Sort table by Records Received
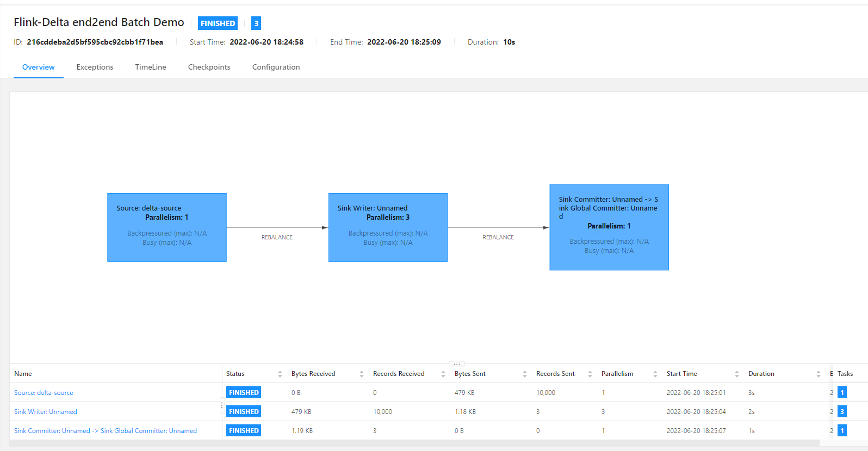The image size is (868, 451). tap(443, 374)
